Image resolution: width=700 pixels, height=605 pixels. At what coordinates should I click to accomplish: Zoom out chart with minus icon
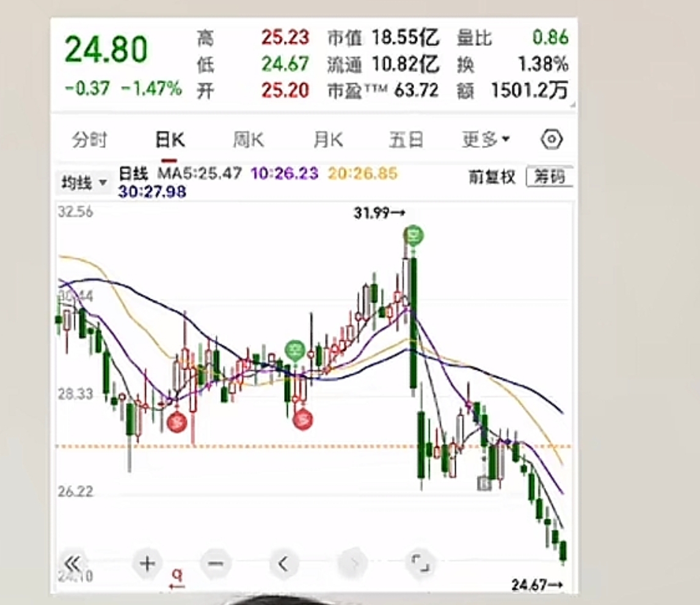216,563
